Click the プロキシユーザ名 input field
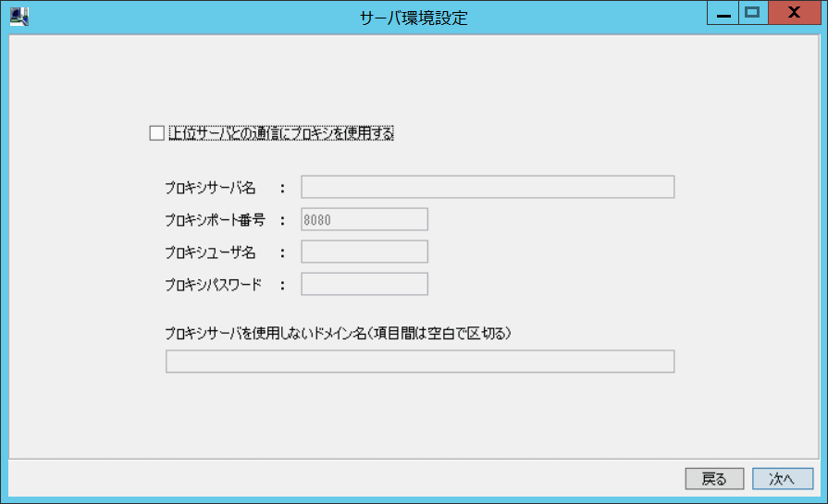Viewport: 828px width, 504px height. pos(365,252)
